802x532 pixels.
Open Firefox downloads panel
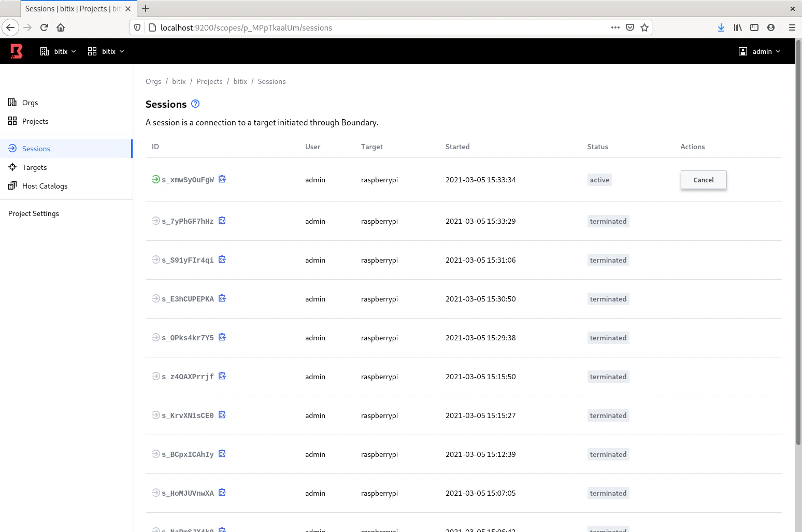[x=721, y=27]
